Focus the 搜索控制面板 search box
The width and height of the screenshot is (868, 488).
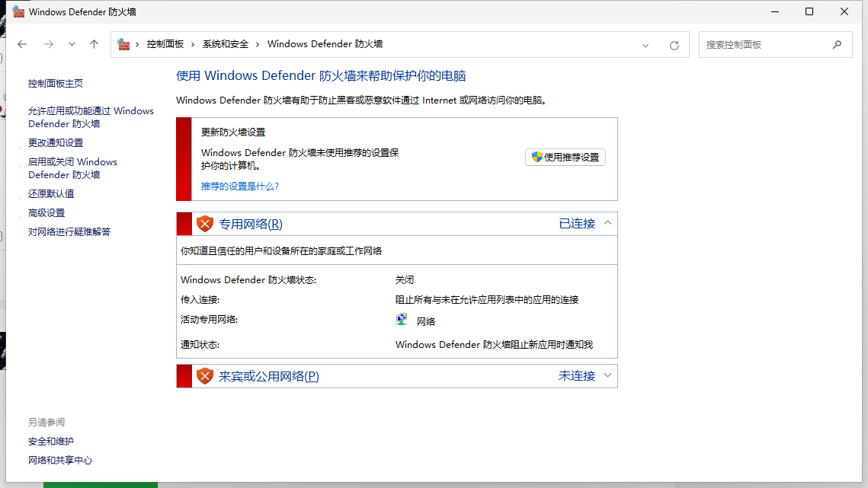[x=775, y=45]
